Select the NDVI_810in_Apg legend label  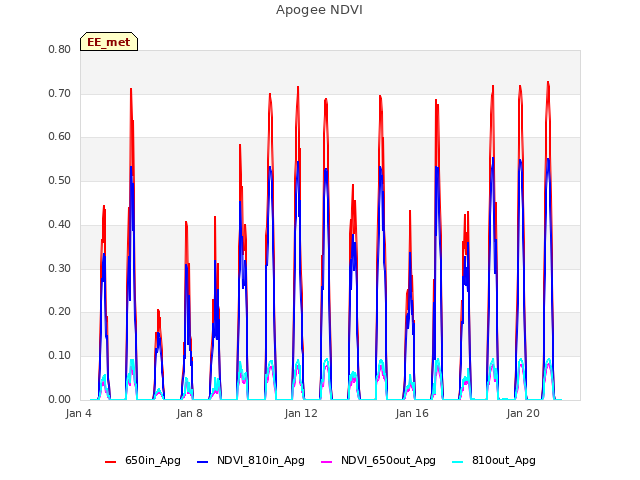261,460
